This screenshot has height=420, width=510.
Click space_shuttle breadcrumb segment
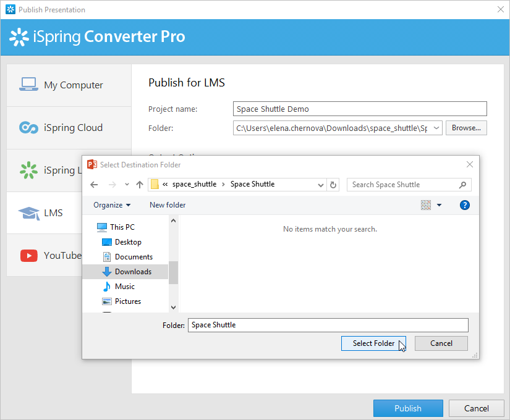(x=194, y=184)
